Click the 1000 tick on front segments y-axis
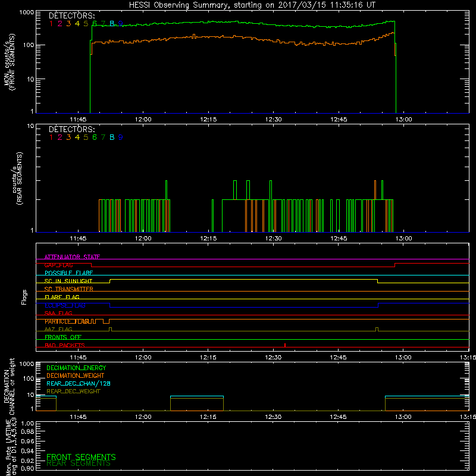The width and height of the screenshot is (476, 476). (x=27, y=12)
